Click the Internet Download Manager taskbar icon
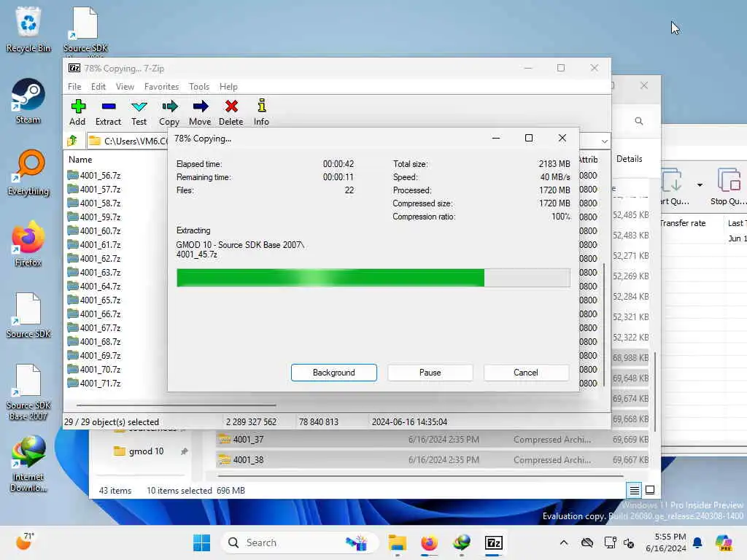Screen dimensions: 747x560 point(462,542)
